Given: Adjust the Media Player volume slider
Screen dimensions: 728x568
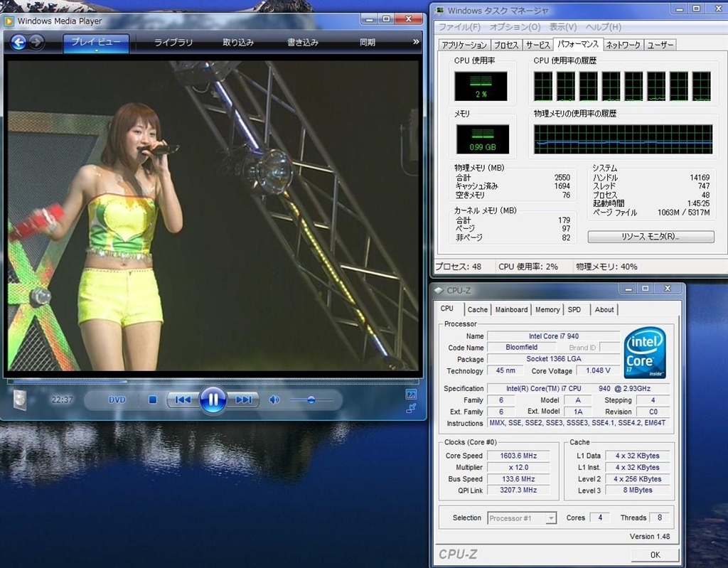Looking at the screenshot, I should tap(311, 400).
